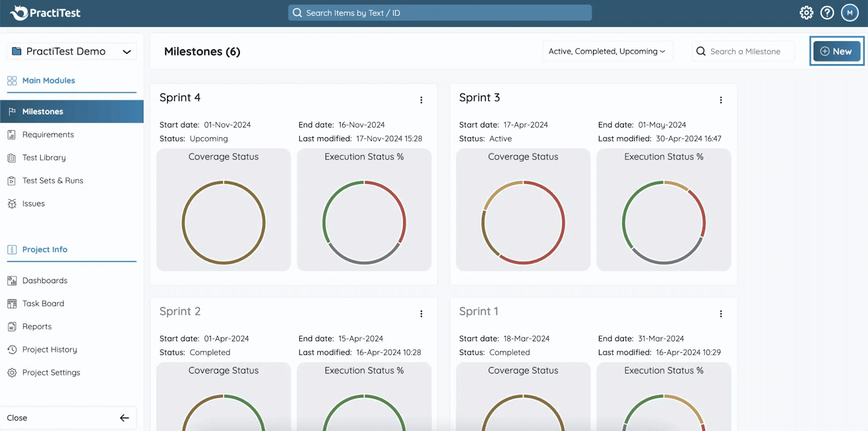Open Sprint 1 three-dot options menu
868x431 pixels.
click(720, 314)
